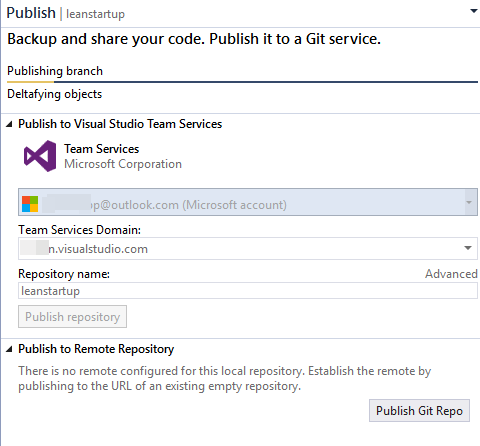Click the Team Services provider name
The width and height of the screenshot is (480, 446).
click(102, 149)
